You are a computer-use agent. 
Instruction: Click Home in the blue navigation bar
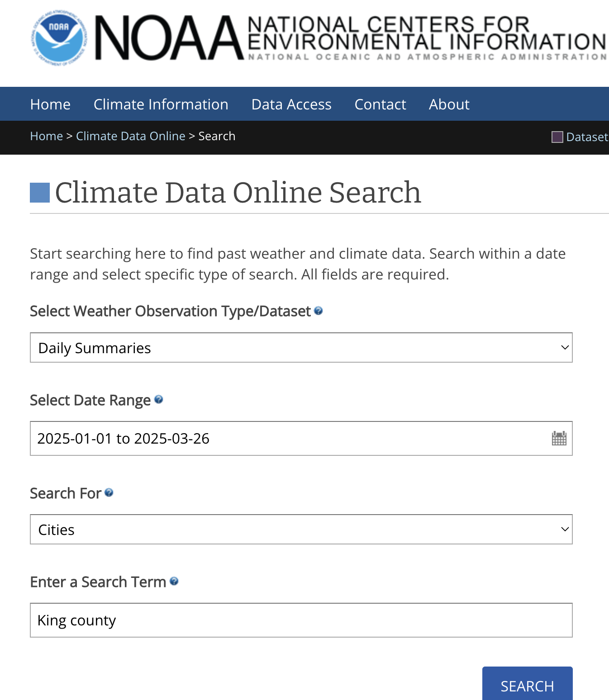coord(50,104)
